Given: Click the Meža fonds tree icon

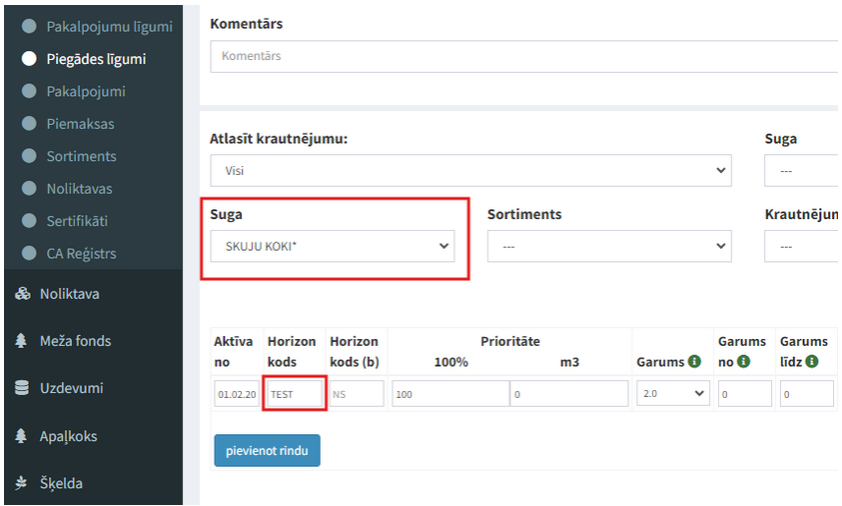Looking at the screenshot, I should [x=22, y=341].
